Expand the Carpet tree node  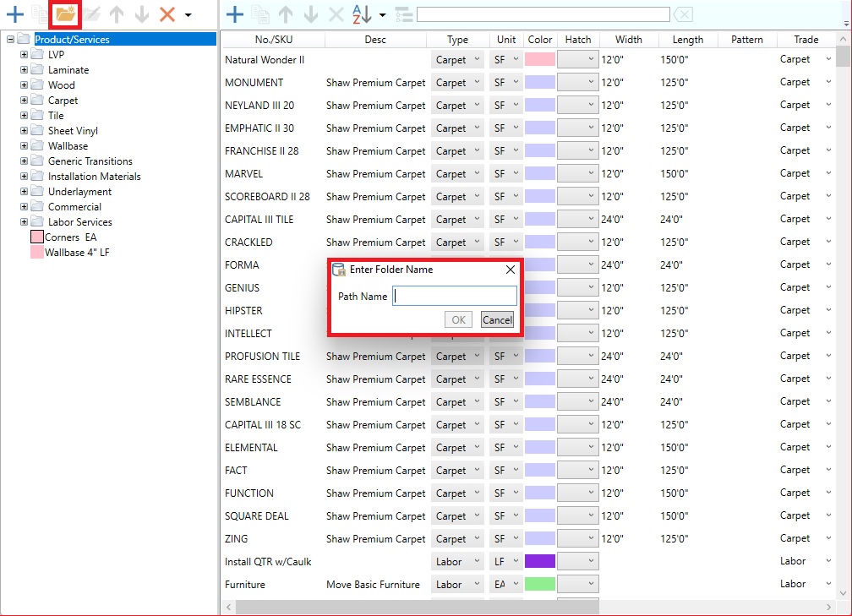point(24,100)
